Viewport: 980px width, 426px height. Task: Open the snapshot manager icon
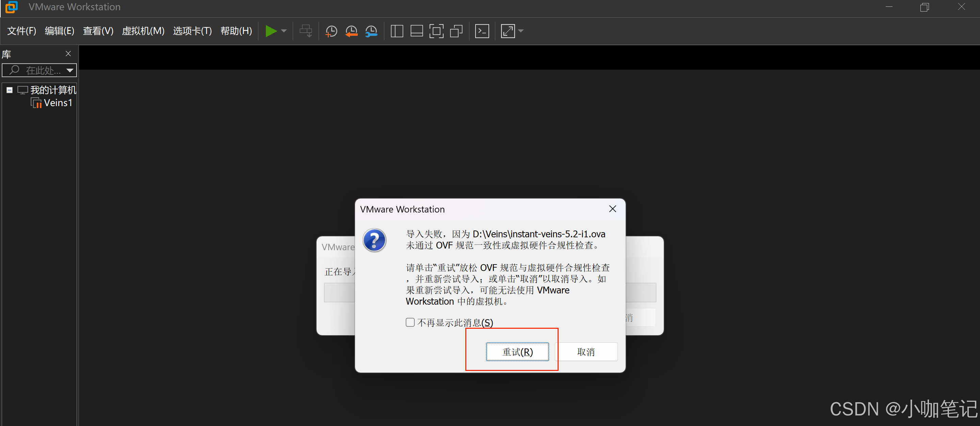pyautogui.click(x=371, y=31)
